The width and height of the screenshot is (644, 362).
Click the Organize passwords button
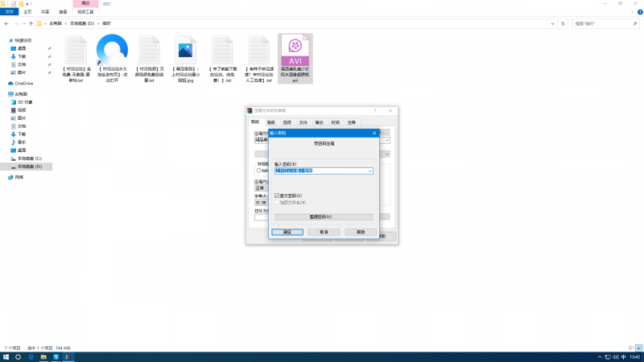[324, 217]
